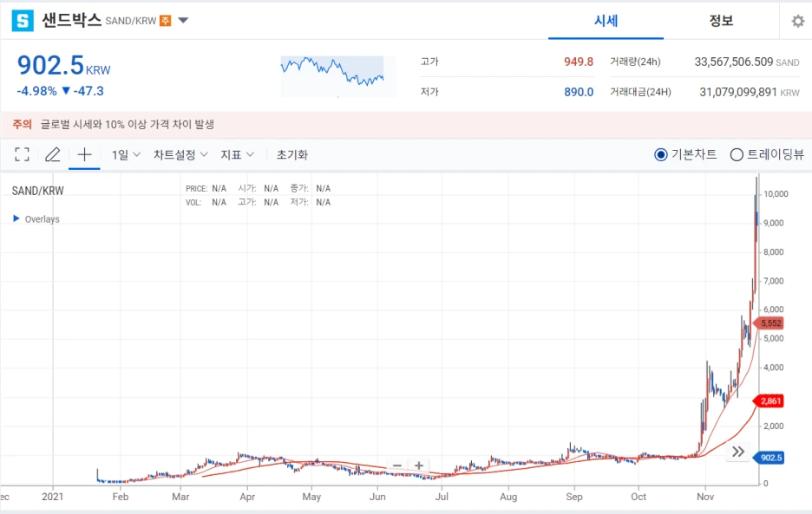Click the 주의 price difference warning banner
Viewport: 812px width, 514px height.
click(x=406, y=124)
